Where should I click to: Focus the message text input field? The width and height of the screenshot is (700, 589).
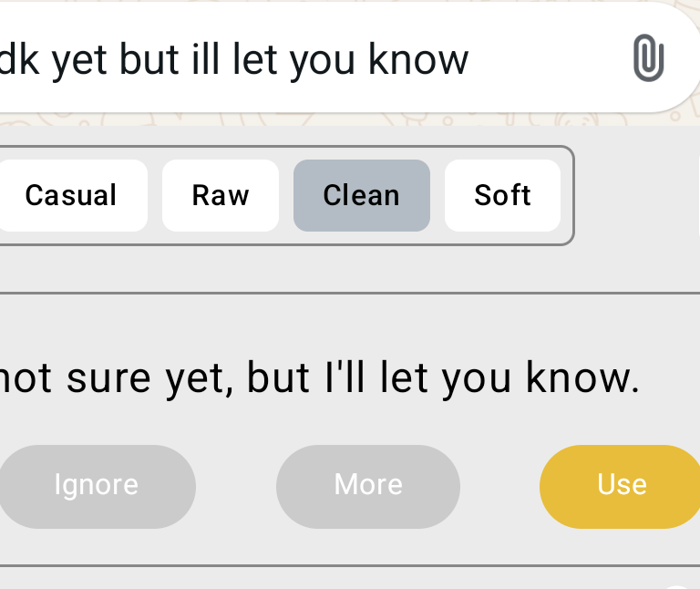(273, 59)
